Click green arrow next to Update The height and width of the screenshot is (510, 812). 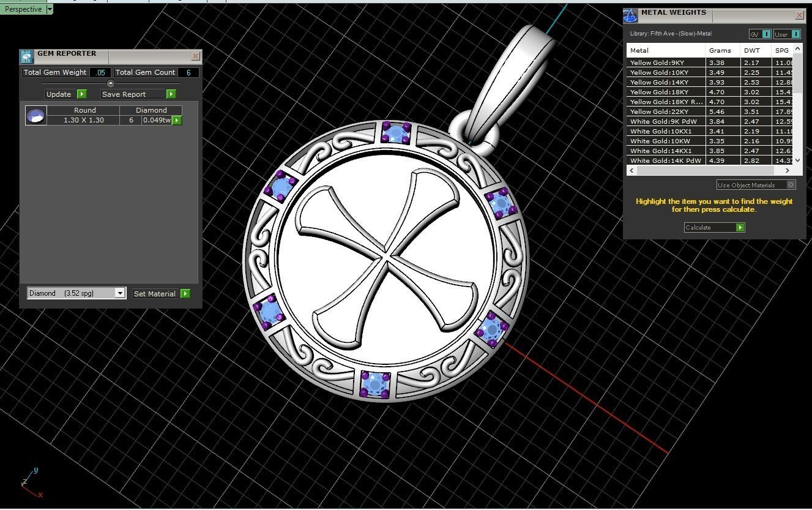click(x=82, y=94)
